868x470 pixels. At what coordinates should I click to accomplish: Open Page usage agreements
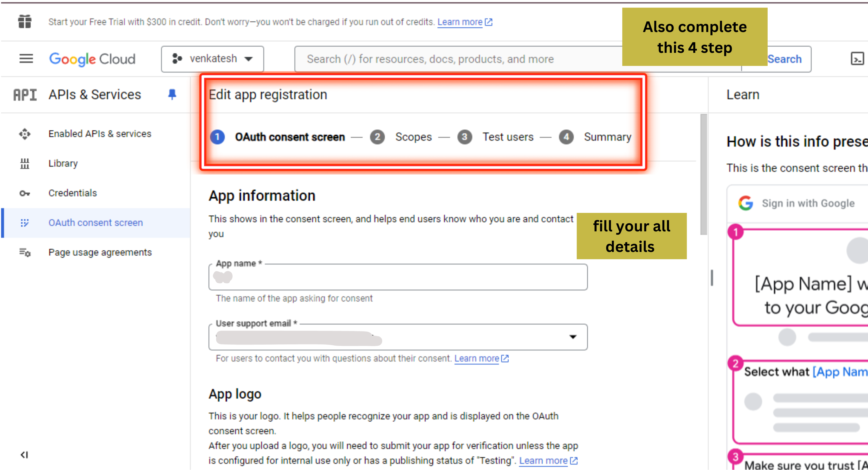(x=100, y=252)
